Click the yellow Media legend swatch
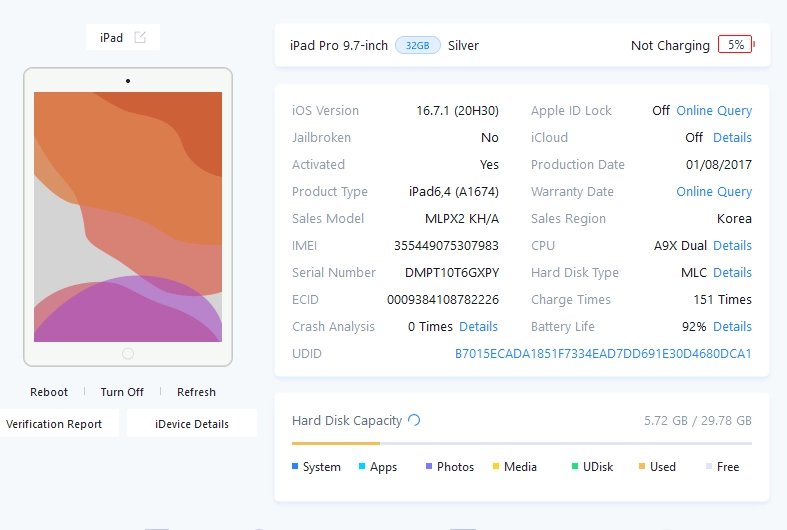Screen dimensions: 787x530 [x=496, y=466]
